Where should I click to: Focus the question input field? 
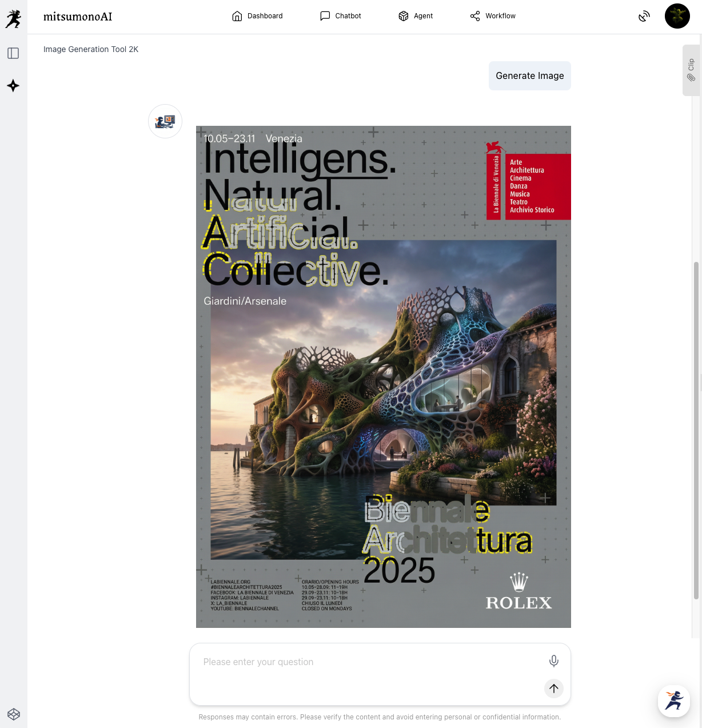tap(366, 662)
